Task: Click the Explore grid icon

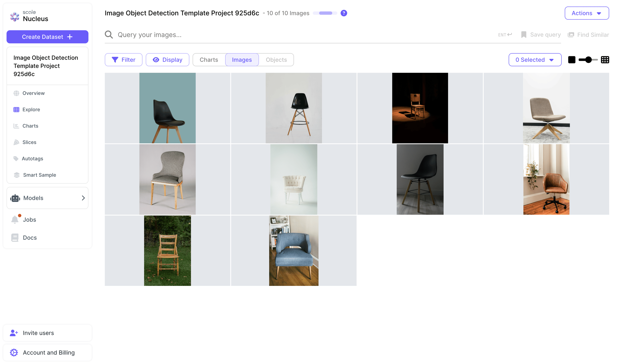Action: coord(16,109)
